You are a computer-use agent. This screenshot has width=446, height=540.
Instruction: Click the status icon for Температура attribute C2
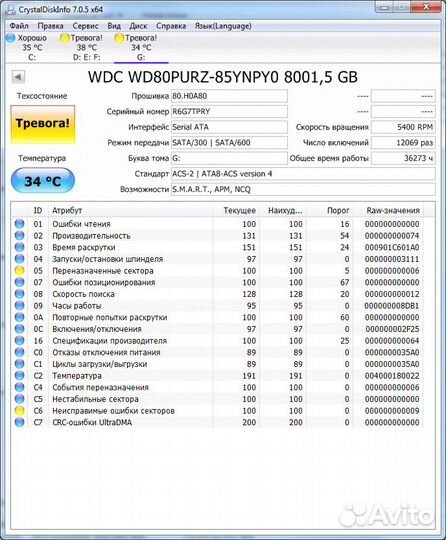(x=20, y=376)
